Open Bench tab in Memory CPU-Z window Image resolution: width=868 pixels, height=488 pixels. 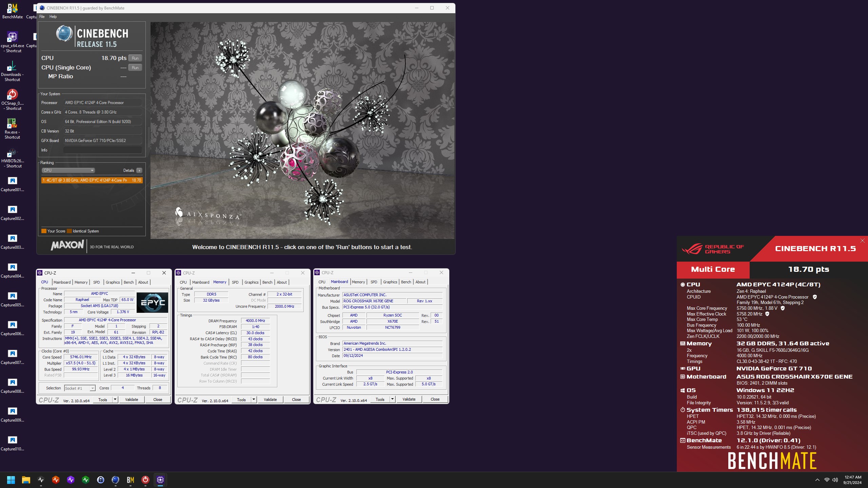(x=267, y=282)
